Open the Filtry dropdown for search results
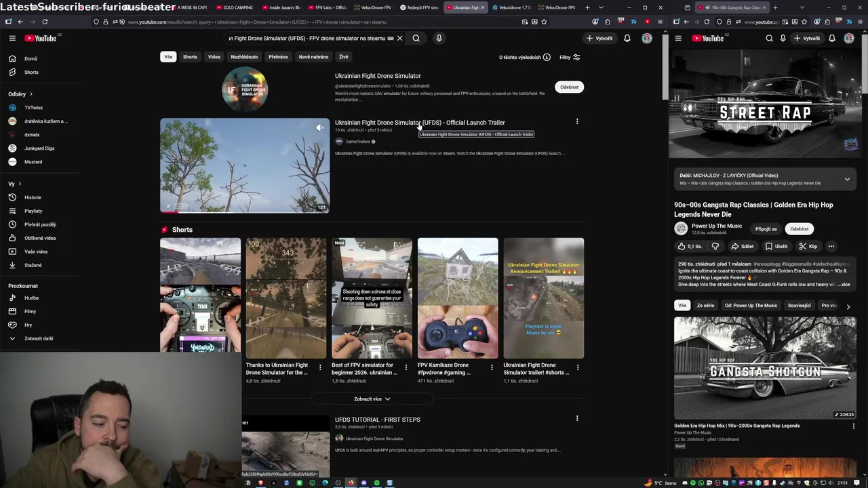Viewport: 868px width, 488px height. tap(570, 57)
